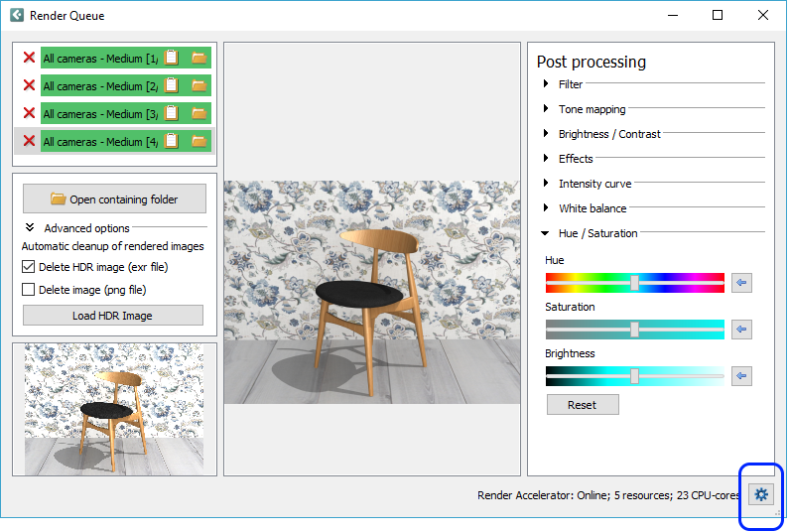Minimize the Render Queue window
This screenshot has height=532, width=789.
click(x=673, y=15)
